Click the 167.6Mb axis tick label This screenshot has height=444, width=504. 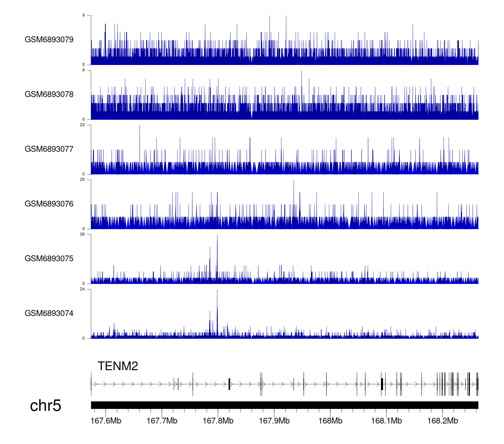(x=106, y=421)
